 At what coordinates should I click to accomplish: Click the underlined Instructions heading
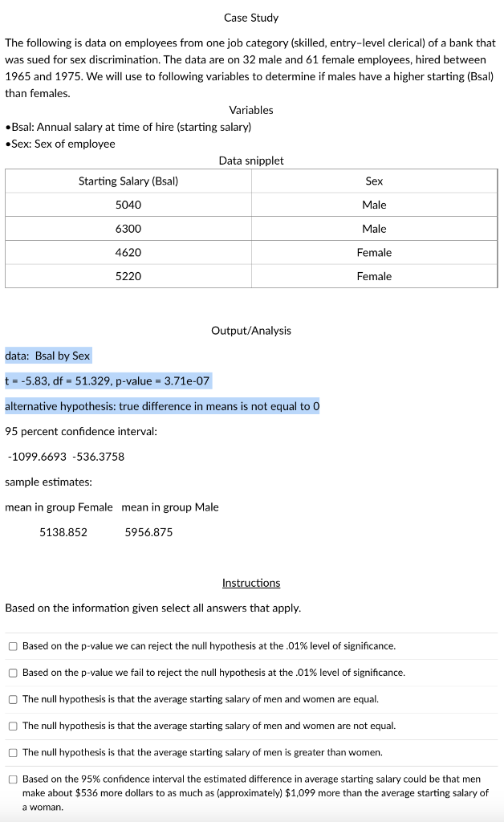251,583
